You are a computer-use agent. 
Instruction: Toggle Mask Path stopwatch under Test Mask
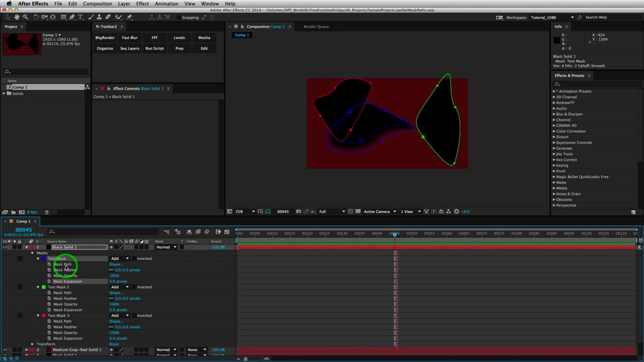[49, 264]
